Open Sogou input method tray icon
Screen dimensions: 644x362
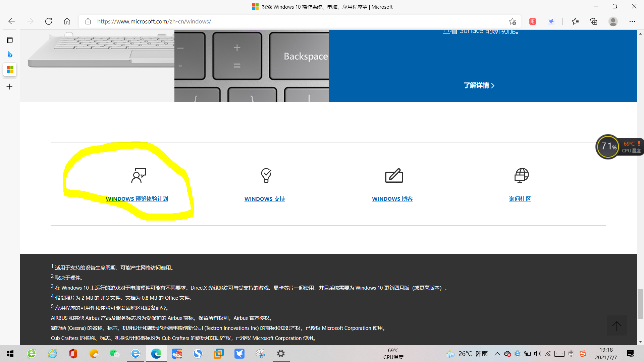(x=583, y=354)
